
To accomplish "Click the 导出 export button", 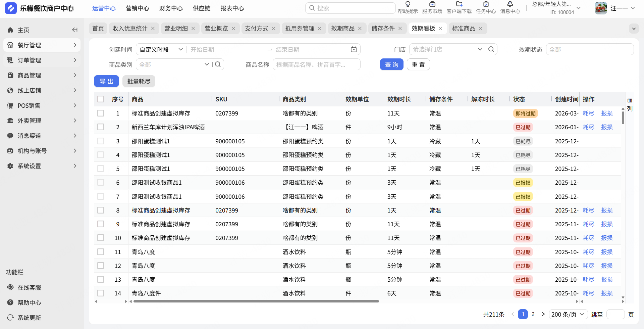I will pyautogui.click(x=106, y=81).
